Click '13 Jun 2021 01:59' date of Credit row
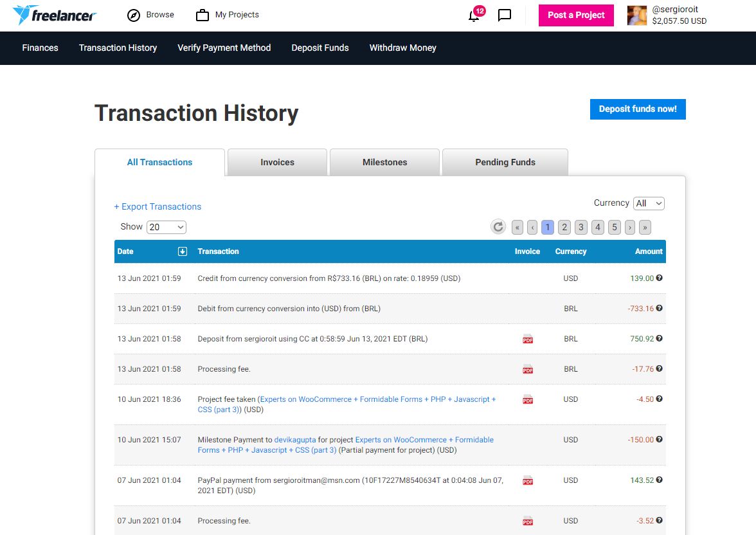This screenshot has width=756, height=535. point(149,278)
